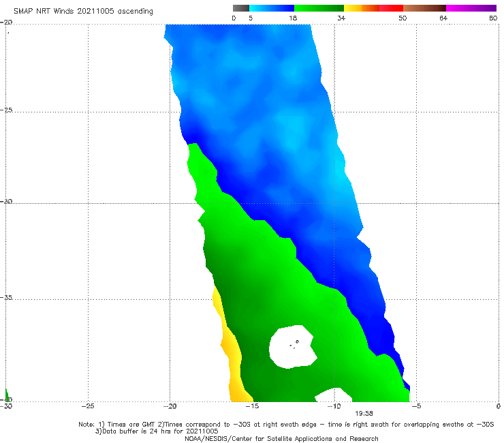Click the yellow high-wind strip on the swath edge
This screenshot has width=504, height=443.
pyautogui.click(x=232, y=348)
